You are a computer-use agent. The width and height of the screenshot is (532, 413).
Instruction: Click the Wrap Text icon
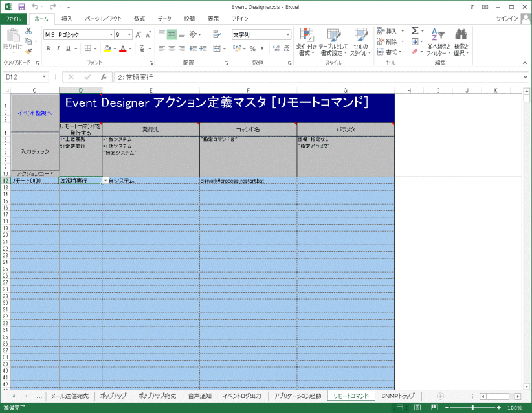(x=216, y=34)
